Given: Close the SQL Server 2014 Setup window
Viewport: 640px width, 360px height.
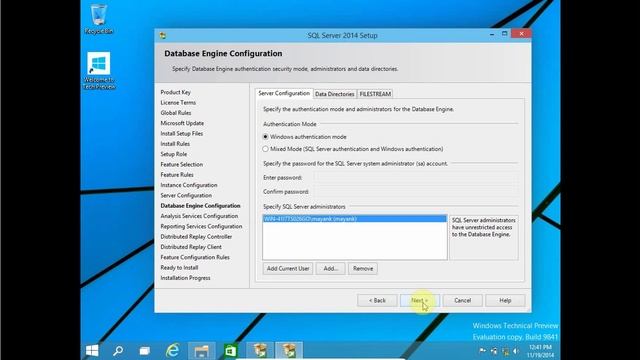Looking at the screenshot, I should click(521, 34).
